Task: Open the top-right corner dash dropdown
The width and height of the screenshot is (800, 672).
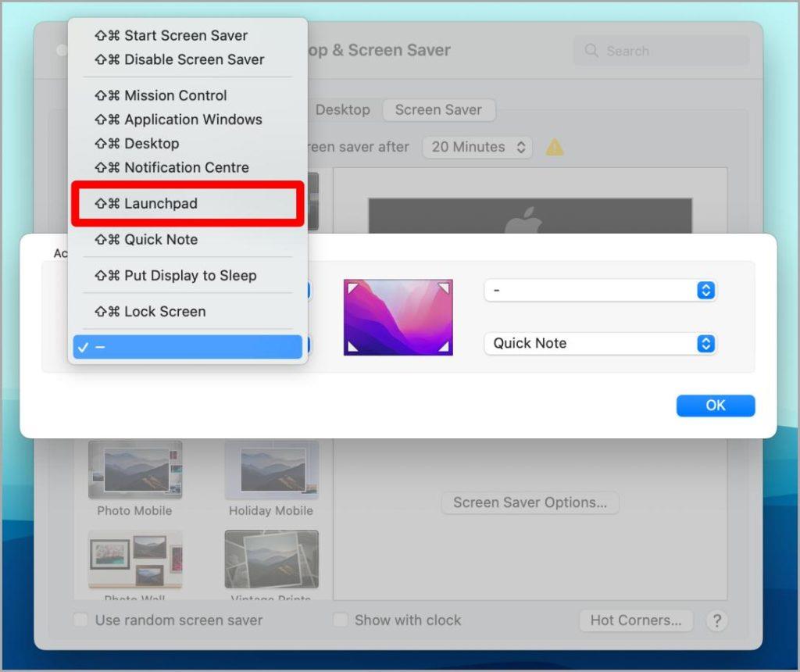Action: (600, 291)
